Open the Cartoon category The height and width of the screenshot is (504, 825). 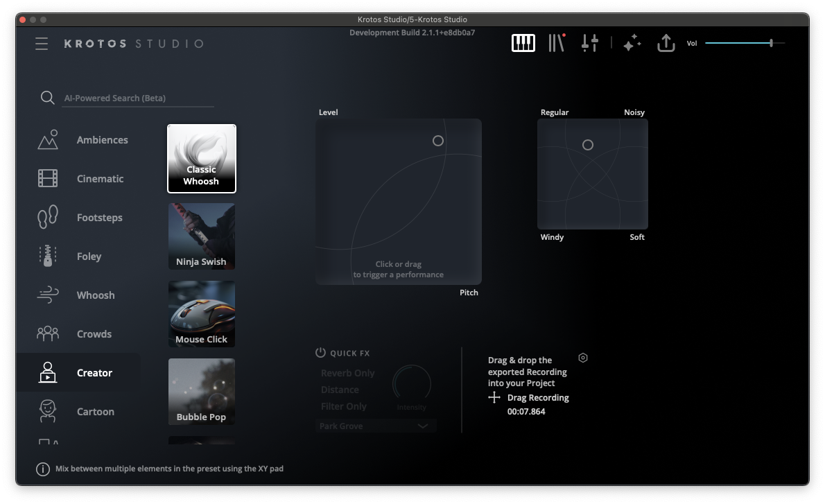(95, 412)
